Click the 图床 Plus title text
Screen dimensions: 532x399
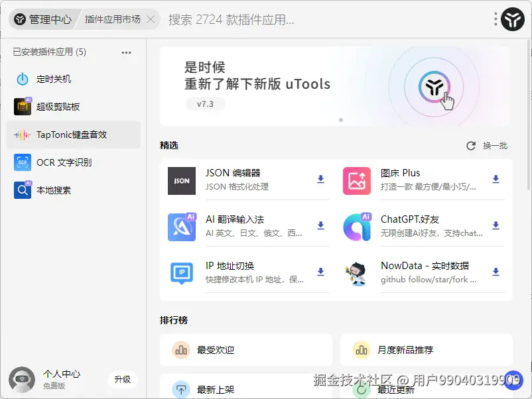pyautogui.click(x=401, y=173)
